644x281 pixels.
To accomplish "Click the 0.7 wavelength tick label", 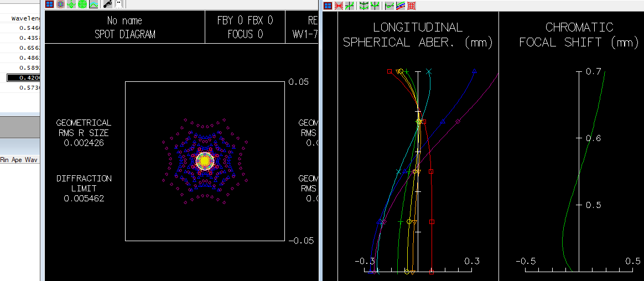I will tap(594, 71).
